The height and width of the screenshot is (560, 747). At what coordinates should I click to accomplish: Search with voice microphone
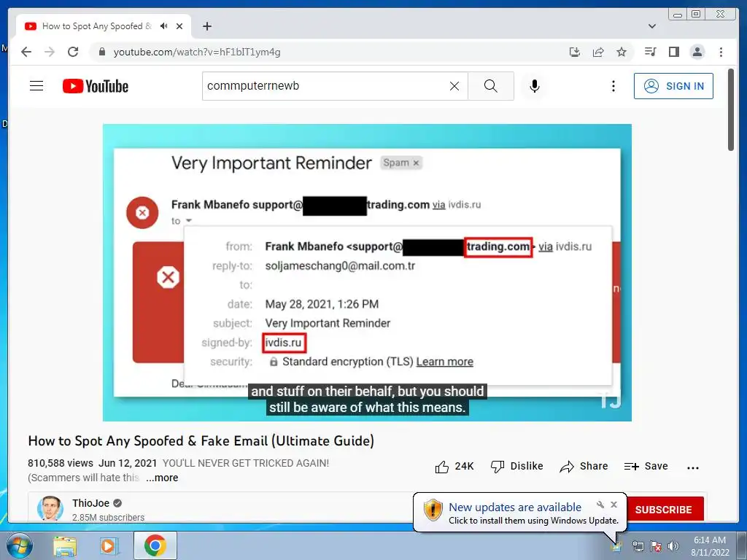[535, 86]
